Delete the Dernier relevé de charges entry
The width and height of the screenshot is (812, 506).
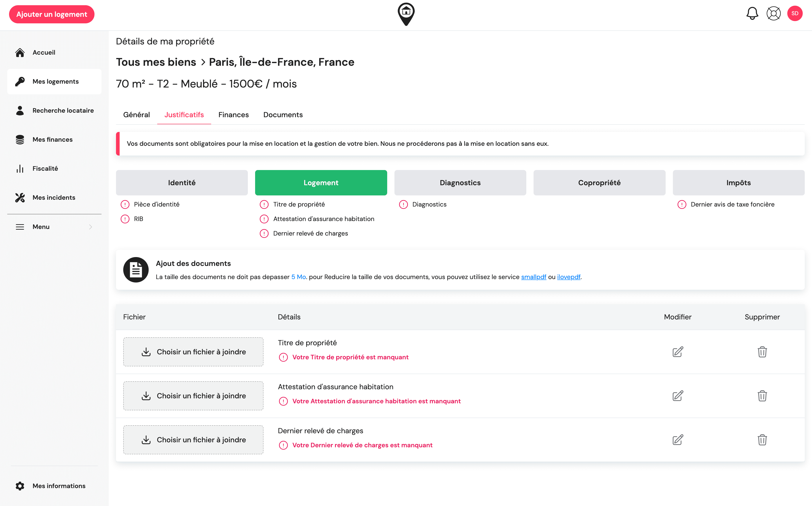(x=763, y=440)
